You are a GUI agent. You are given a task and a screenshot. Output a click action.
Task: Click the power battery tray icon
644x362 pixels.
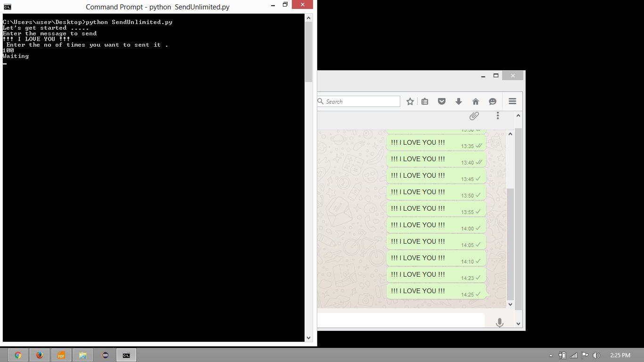(x=562, y=355)
